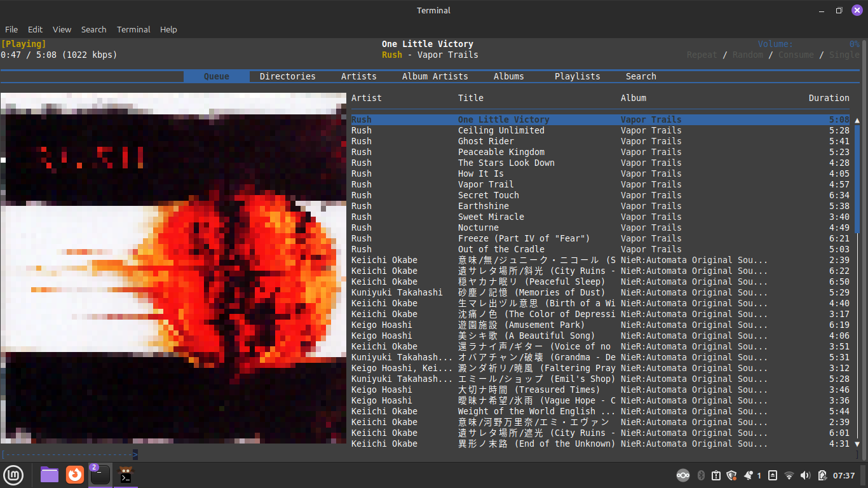Click the queue scrollbar down arrow
868x488 pixels.
point(857,444)
